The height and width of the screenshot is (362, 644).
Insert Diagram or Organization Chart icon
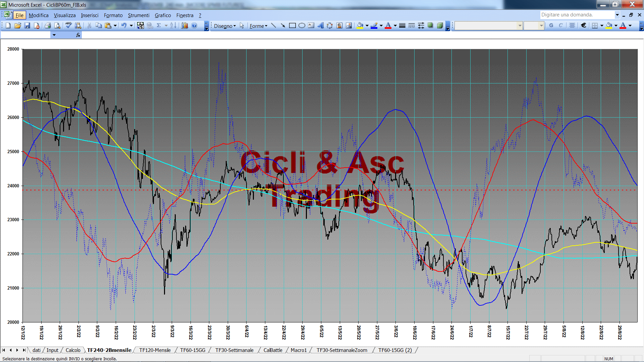(x=330, y=25)
